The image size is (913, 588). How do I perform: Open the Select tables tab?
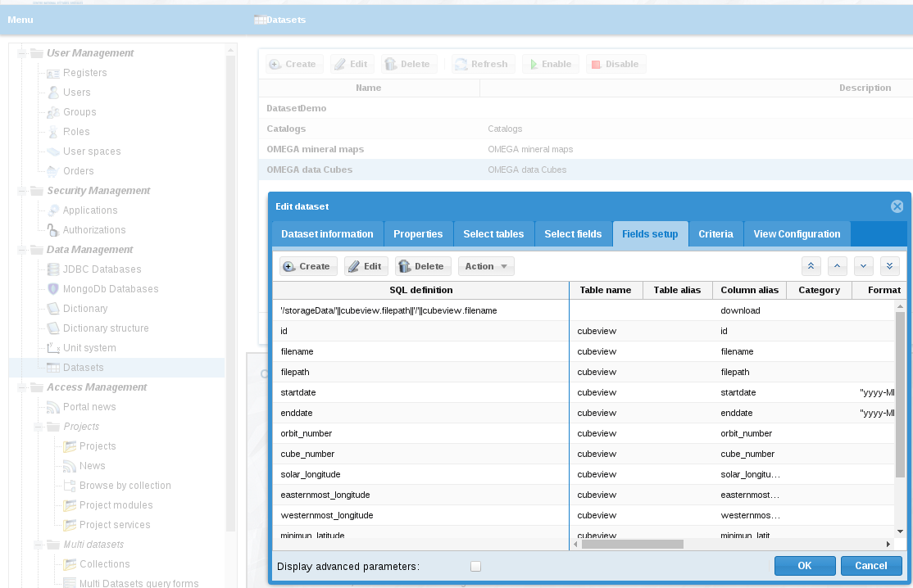[493, 234]
